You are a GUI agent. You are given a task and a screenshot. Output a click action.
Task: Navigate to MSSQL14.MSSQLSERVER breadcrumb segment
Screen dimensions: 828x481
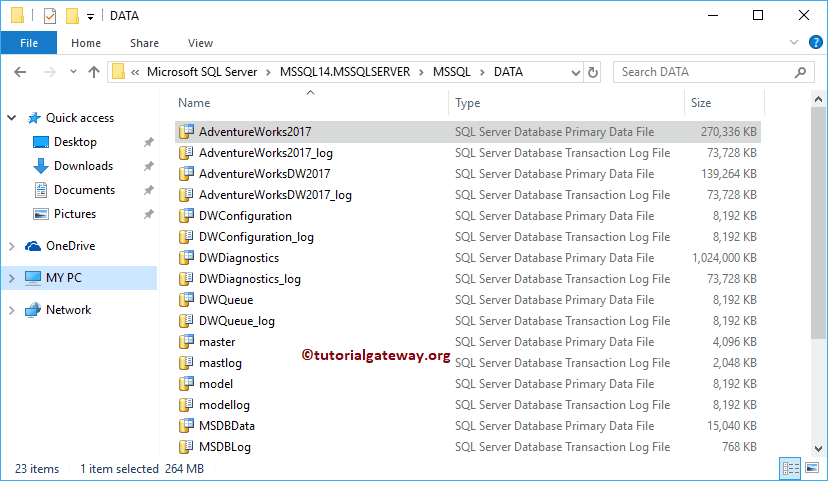click(345, 72)
